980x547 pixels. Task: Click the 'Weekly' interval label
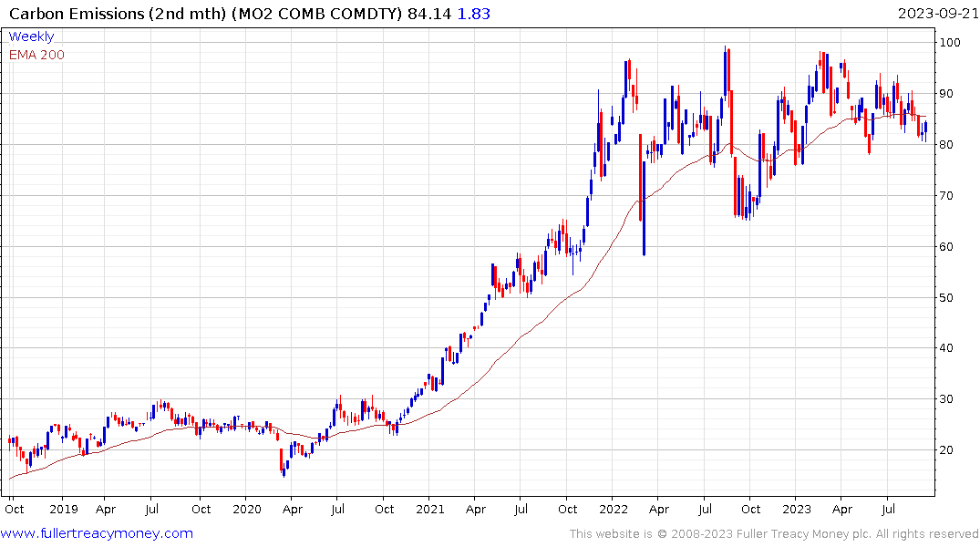pyautogui.click(x=31, y=36)
